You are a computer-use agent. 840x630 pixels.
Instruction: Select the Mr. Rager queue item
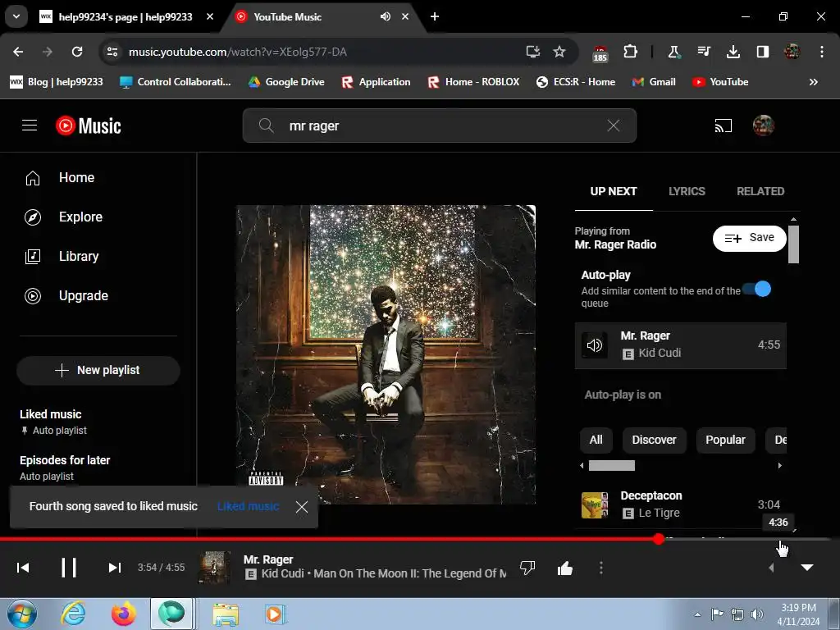(680, 345)
